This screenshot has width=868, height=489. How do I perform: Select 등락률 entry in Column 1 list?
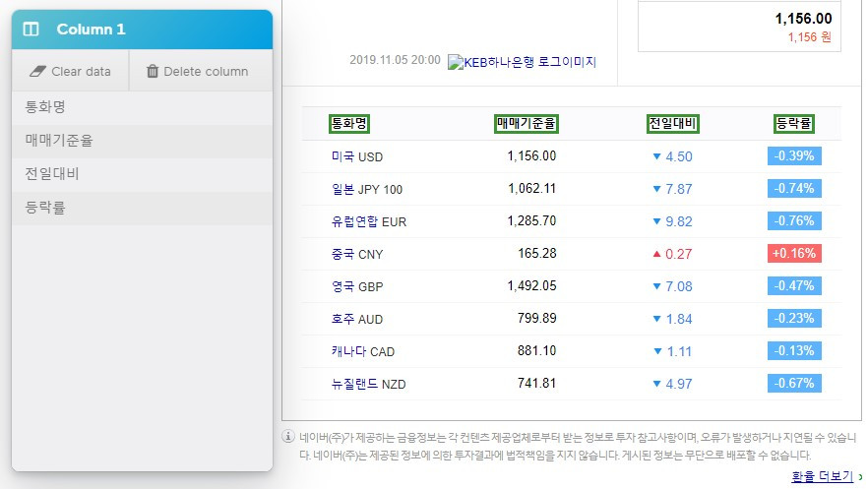pyautogui.click(x=142, y=208)
